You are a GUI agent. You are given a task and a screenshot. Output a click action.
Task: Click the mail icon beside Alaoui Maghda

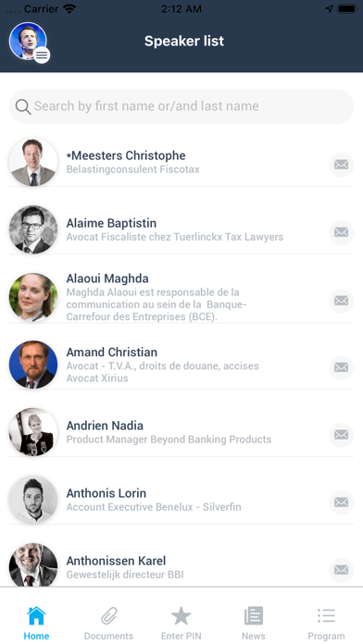341,301
